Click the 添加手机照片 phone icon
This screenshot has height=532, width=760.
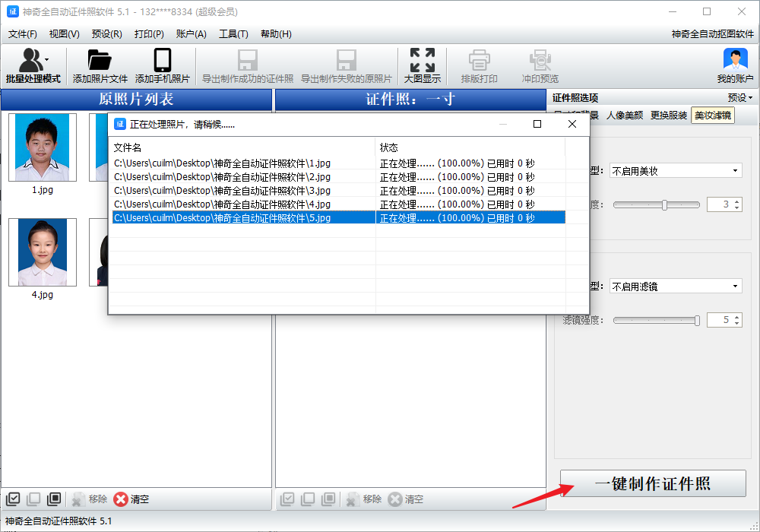tap(163, 60)
